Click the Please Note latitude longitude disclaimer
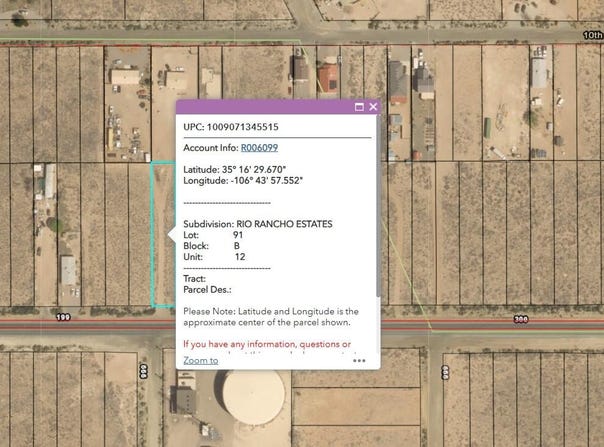Image resolution: width=604 pixels, height=447 pixels. pyautogui.click(x=271, y=317)
